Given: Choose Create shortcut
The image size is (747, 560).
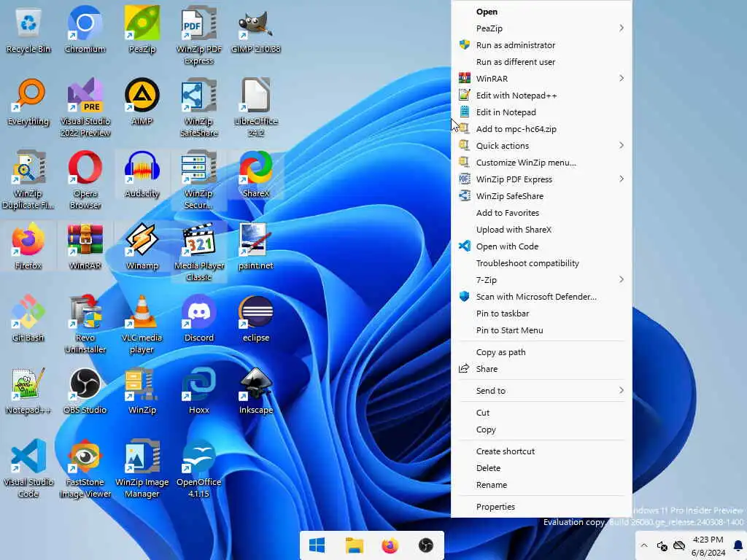Looking at the screenshot, I should coord(541,451).
